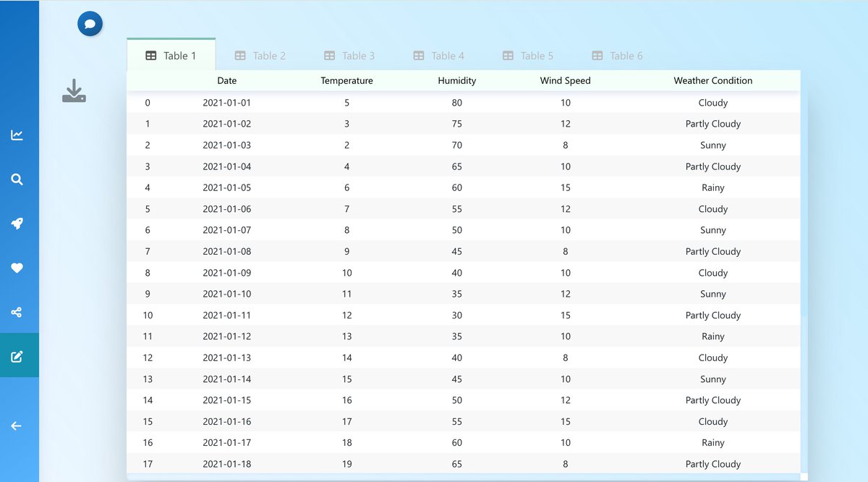Open the share sidebar icon

(17, 312)
